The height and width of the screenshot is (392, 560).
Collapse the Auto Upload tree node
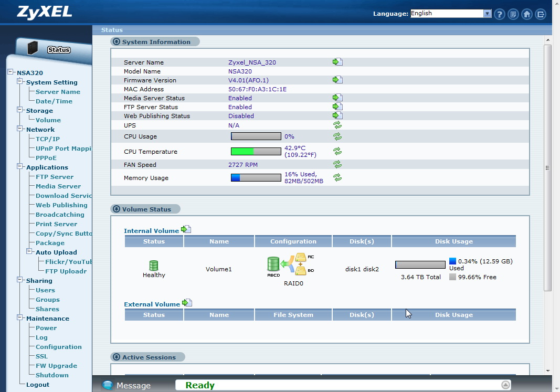point(29,252)
